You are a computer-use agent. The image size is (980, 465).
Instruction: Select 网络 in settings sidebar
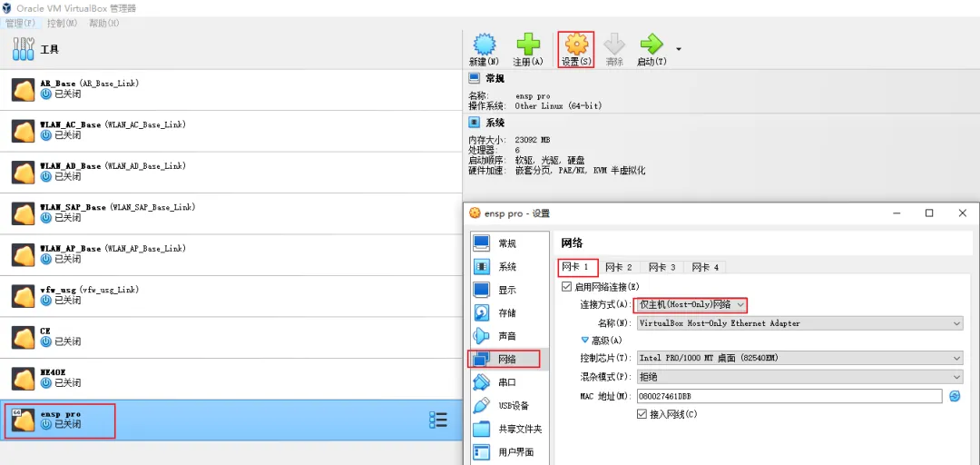[508, 359]
